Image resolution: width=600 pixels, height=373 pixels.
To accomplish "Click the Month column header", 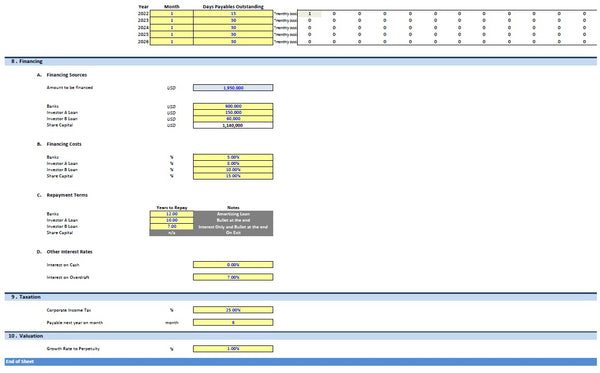I will pos(172,7).
